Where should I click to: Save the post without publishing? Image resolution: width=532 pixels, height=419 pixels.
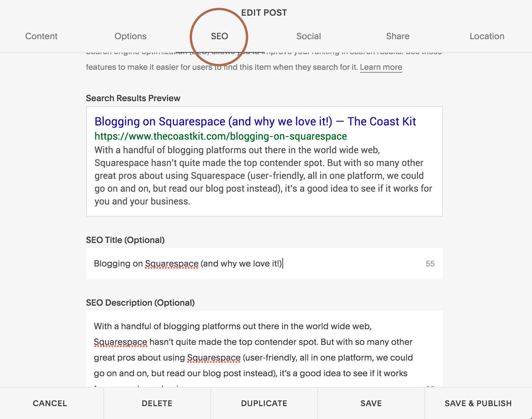click(371, 403)
